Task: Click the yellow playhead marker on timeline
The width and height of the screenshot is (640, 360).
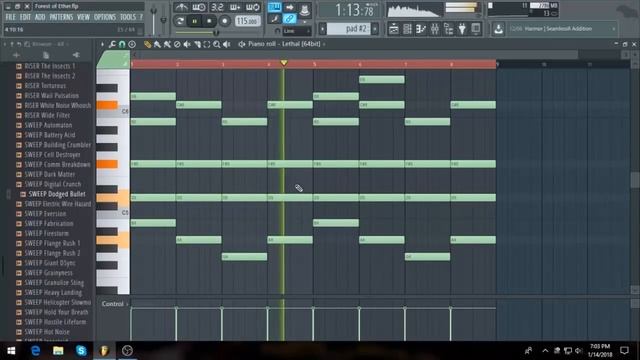Action: 284,63
